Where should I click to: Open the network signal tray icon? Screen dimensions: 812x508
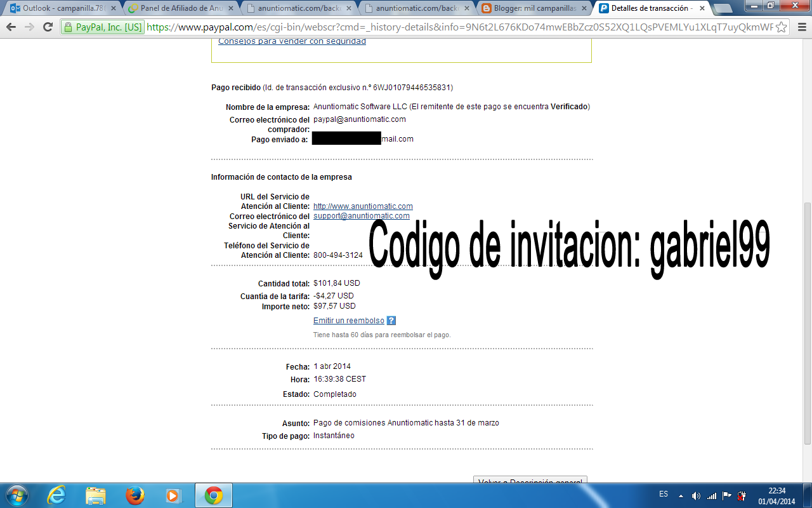point(712,496)
